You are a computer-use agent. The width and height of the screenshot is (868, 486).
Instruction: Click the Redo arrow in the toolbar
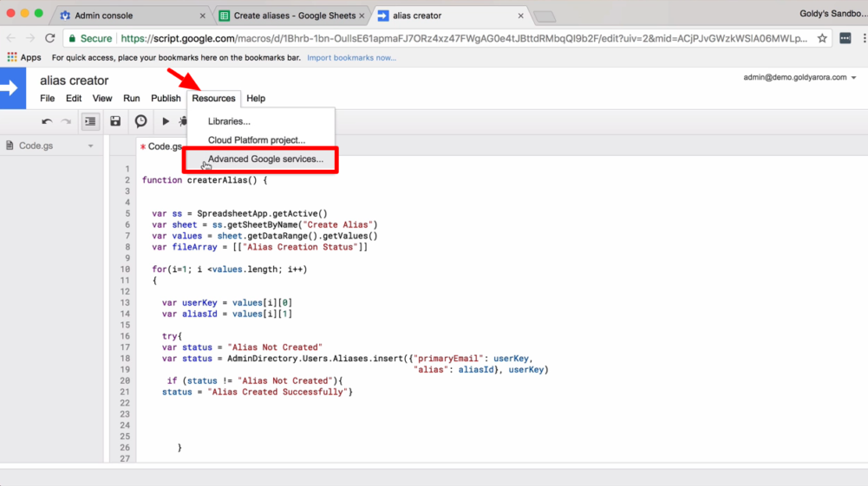tap(67, 121)
